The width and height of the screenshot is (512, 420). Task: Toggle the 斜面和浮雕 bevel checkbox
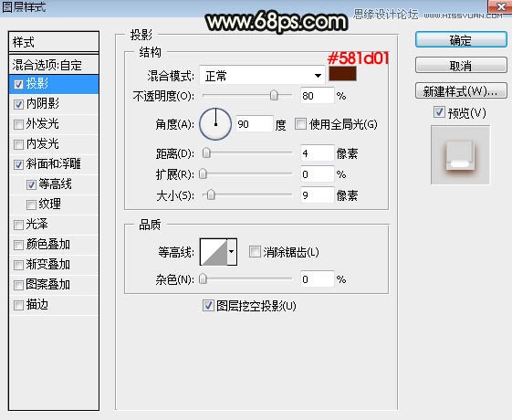pos(18,164)
